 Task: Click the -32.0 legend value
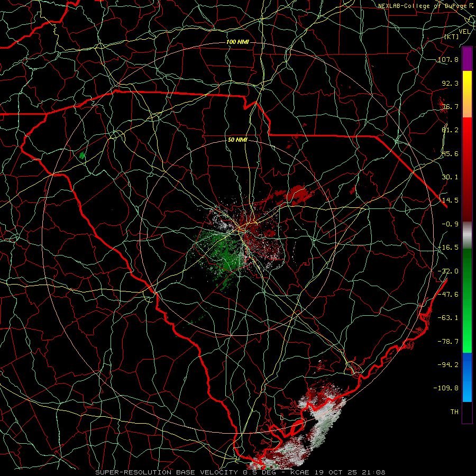click(448, 271)
